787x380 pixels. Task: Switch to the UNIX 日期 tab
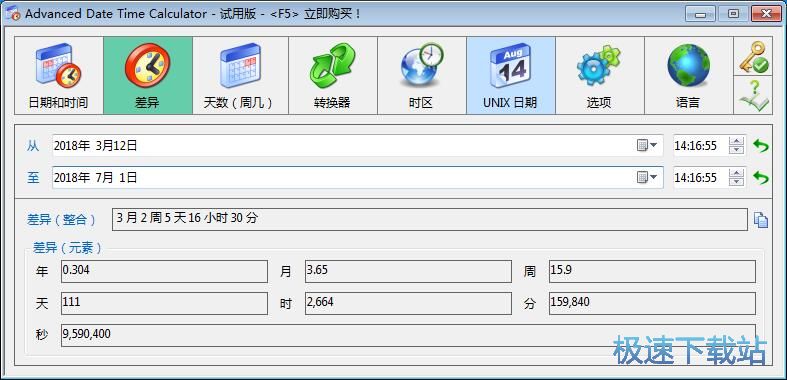[x=511, y=75]
